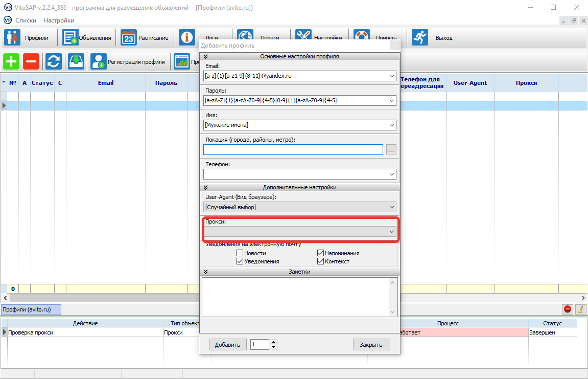This screenshot has width=588, height=379.
Task: Open the Расписание calendar icon
Action: 129,38
